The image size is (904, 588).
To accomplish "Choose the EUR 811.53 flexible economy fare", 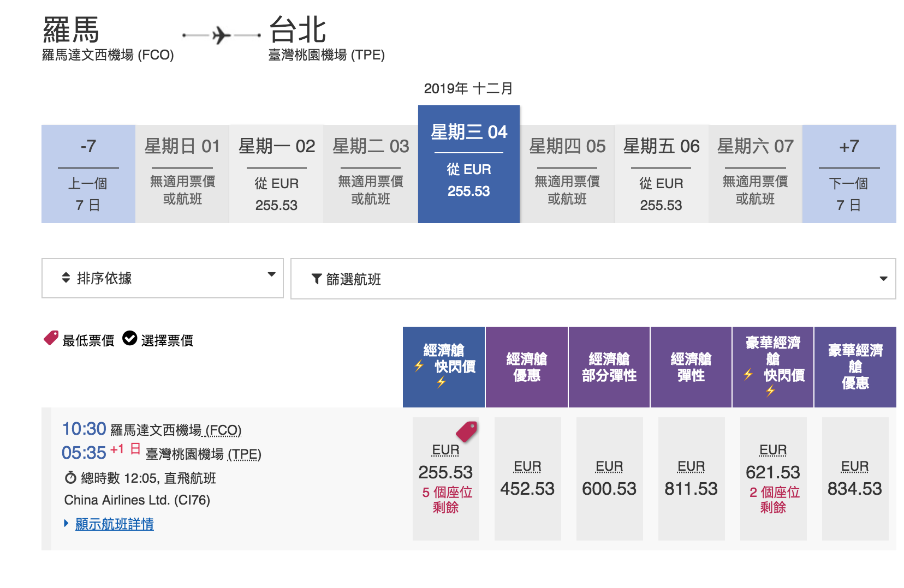I will click(691, 479).
